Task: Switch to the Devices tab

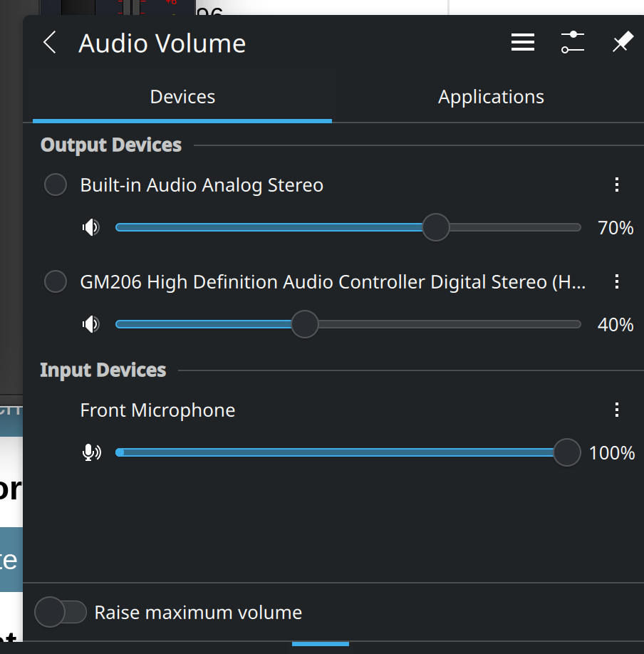Action: point(182,97)
